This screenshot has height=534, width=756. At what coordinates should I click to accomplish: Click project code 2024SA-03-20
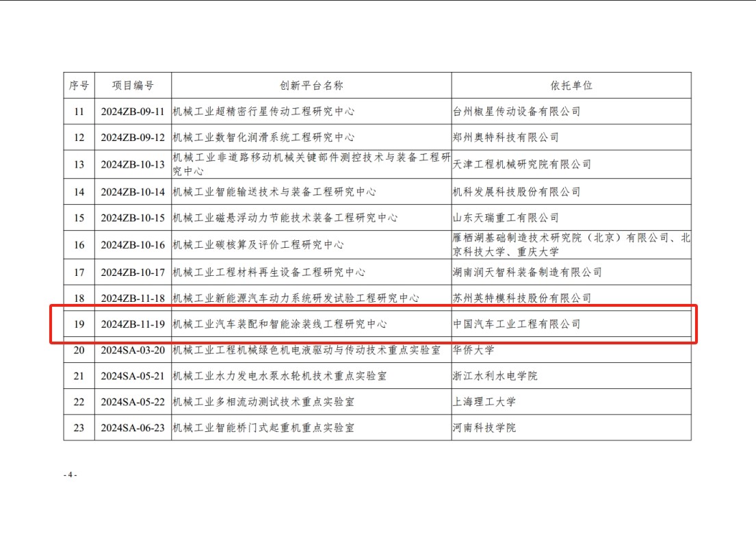click(x=133, y=351)
